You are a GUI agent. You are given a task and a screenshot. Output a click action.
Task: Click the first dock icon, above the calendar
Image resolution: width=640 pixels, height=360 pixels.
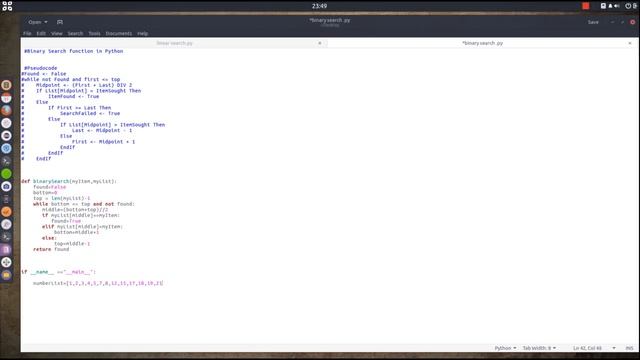point(6,85)
